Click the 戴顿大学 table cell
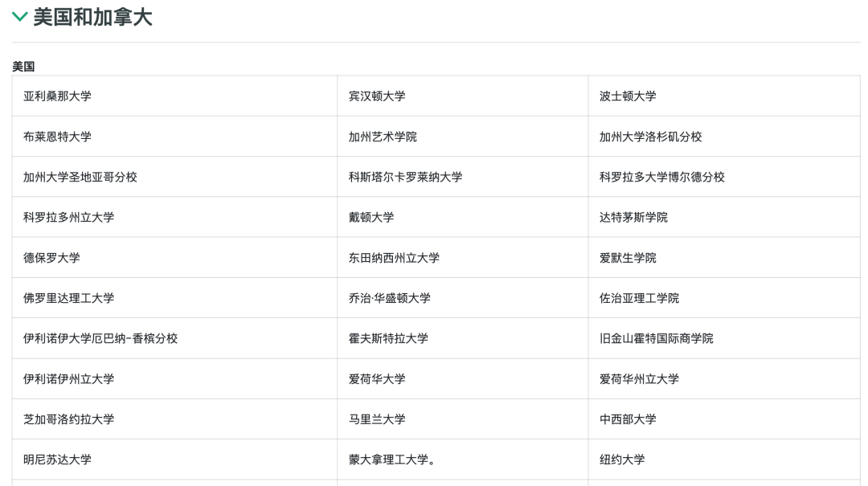868x486 pixels. (x=371, y=217)
